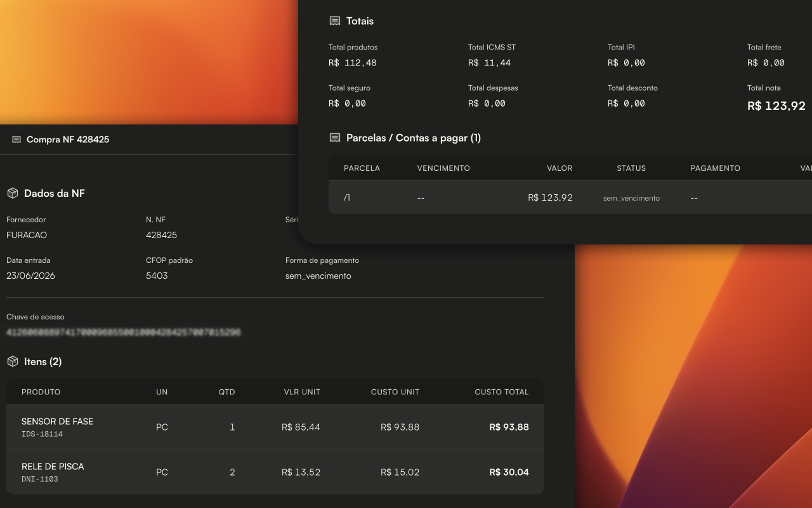The height and width of the screenshot is (508, 812).
Task: Select the supplier name FURACAO
Action: (27, 235)
